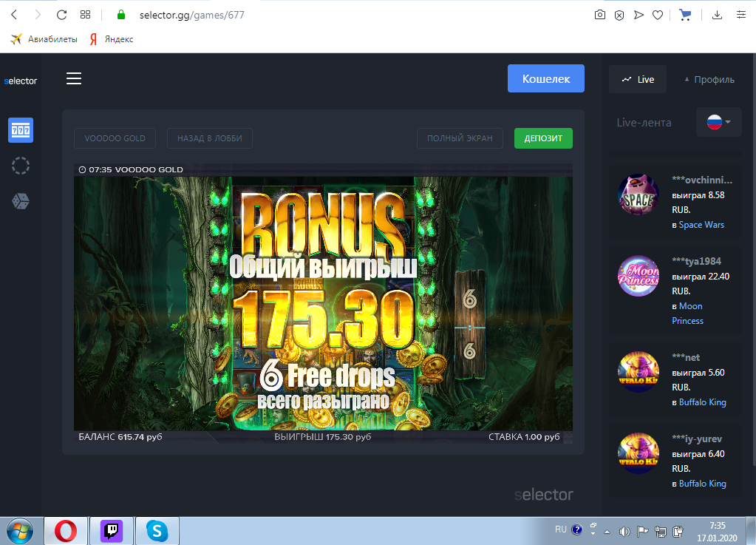This screenshot has width=756, height=545.
Task: Select the 777 slots sidebar icon
Action: 21,130
